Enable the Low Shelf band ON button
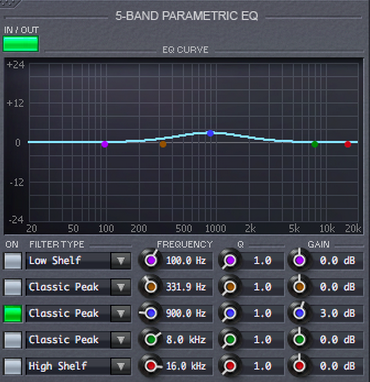The width and height of the screenshot is (370, 382). coord(13,261)
